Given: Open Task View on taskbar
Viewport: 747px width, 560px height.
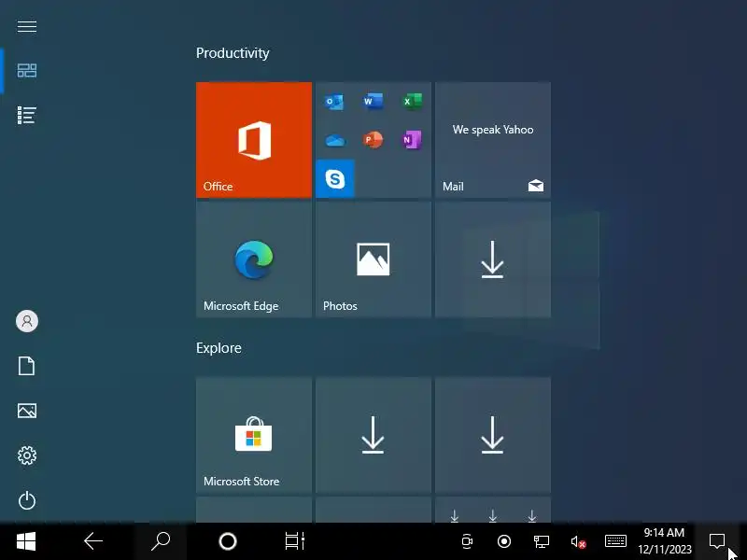Looking at the screenshot, I should pyautogui.click(x=295, y=541).
